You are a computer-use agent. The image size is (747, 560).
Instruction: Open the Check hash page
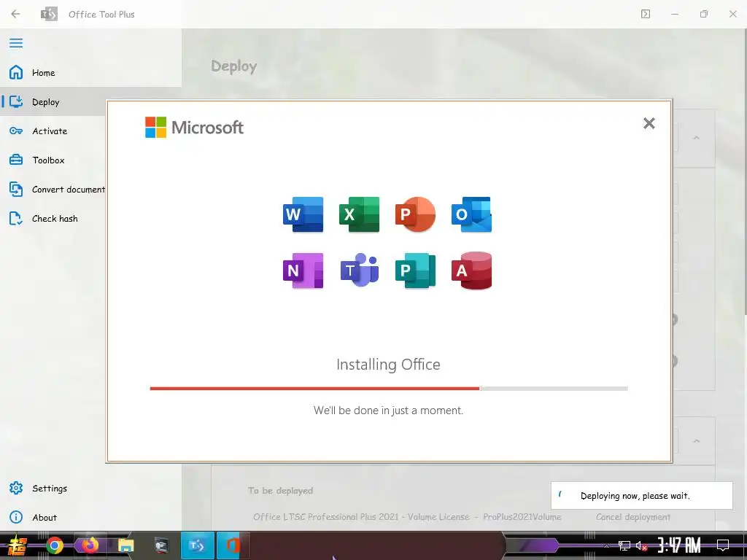pyautogui.click(x=53, y=219)
